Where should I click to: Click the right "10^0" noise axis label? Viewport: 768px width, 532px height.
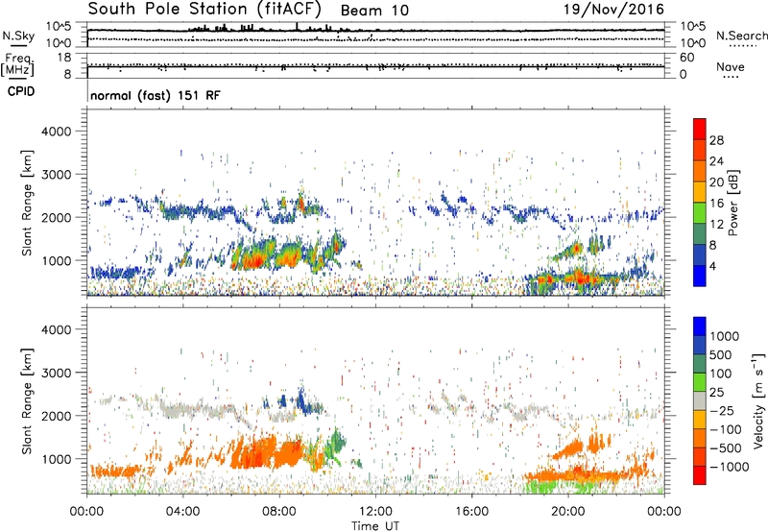pos(693,43)
